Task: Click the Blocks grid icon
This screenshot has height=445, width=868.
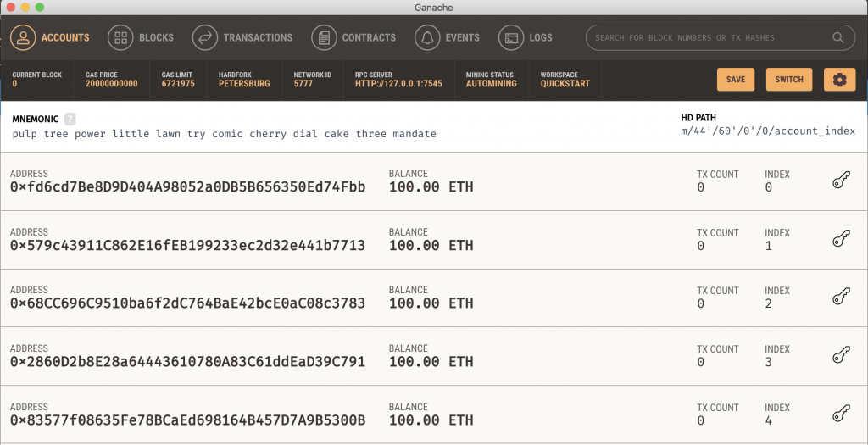Action: (x=120, y=37)
